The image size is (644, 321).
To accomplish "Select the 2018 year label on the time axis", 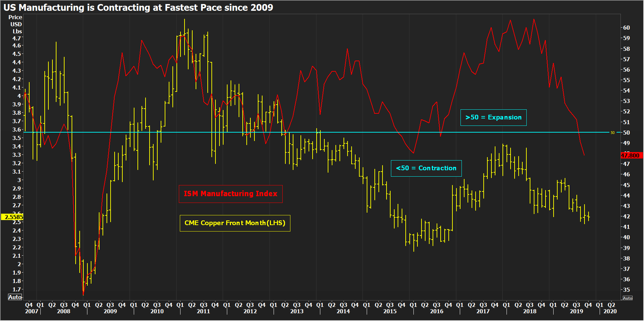I will [529, 311].
